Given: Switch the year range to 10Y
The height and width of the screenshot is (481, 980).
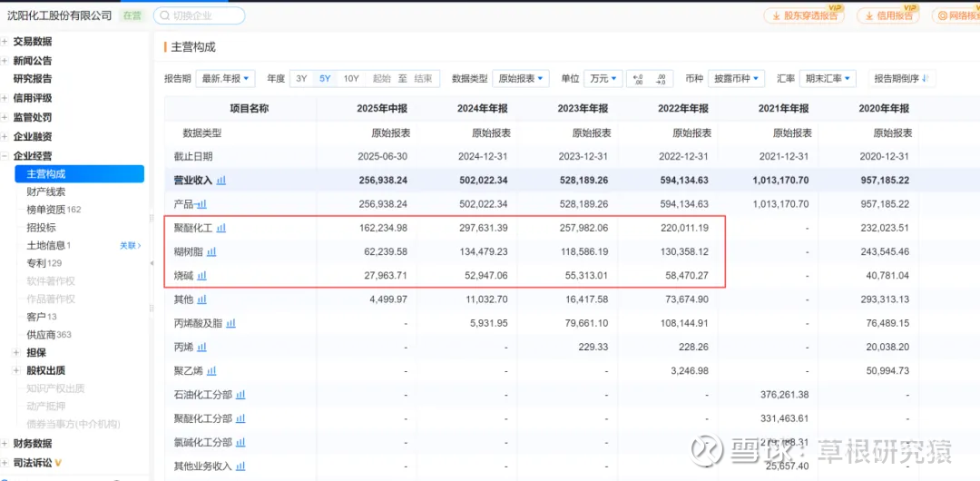Looking at the screenshot, I should 350,79.
